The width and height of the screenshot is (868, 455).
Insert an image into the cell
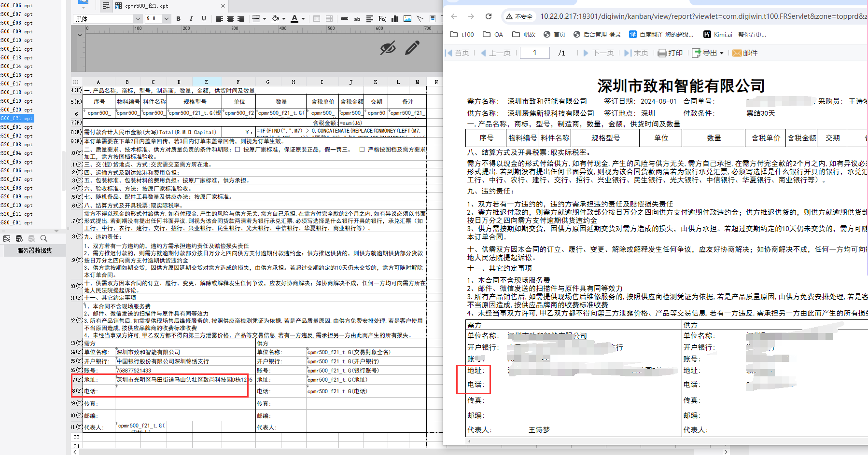click(x=407, y=19)
